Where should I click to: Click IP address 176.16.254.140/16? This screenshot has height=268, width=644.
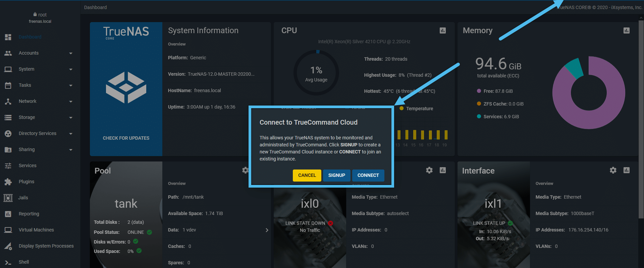tap(588, 230)
